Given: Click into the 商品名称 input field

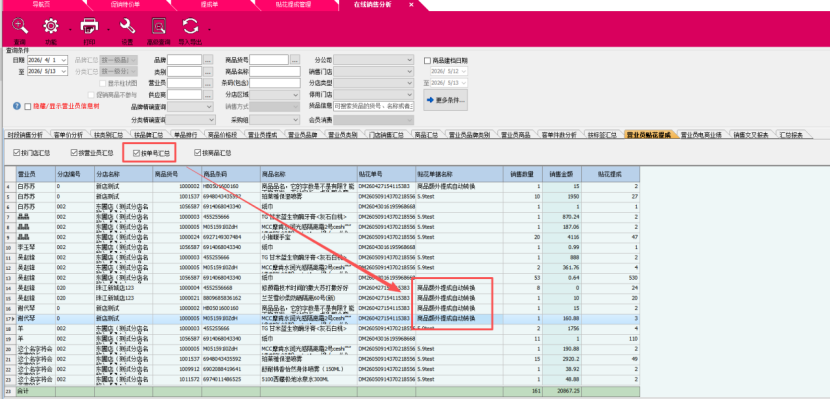Looking at the screenshot, I should (x=275, y=71).
